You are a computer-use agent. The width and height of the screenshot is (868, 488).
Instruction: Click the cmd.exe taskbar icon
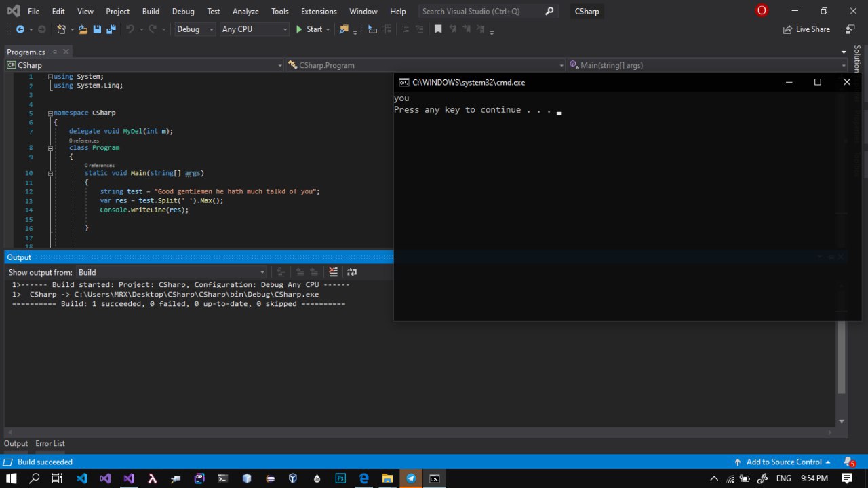434,478
